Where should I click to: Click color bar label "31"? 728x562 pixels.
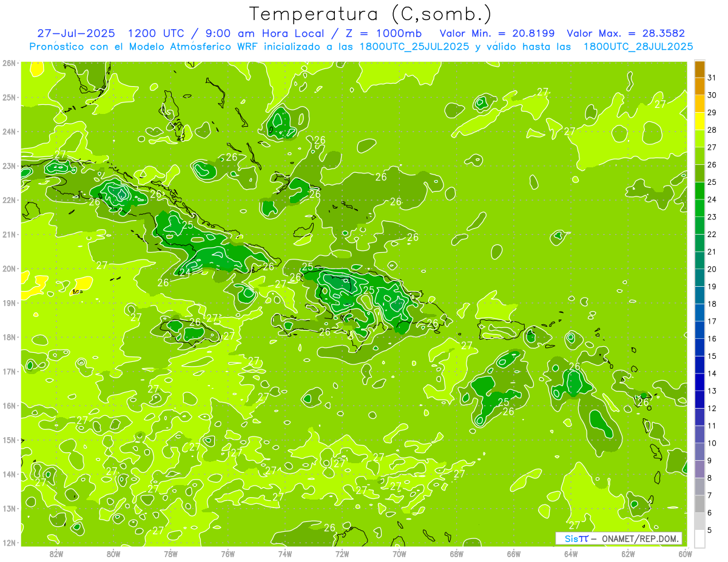[712, 78]
